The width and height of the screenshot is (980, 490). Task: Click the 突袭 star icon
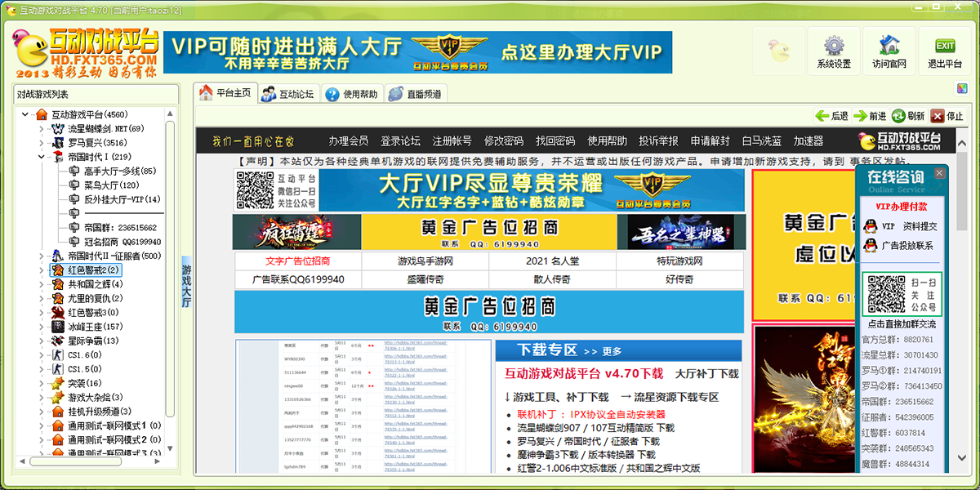pyautogui.click(x=58, y=383)
